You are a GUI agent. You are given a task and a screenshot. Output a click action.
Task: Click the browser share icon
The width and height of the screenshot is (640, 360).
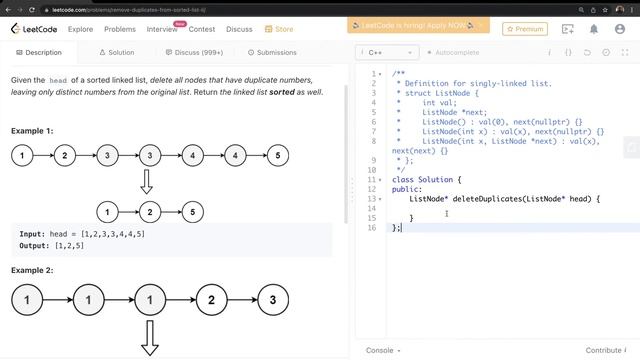click(593, 9)
